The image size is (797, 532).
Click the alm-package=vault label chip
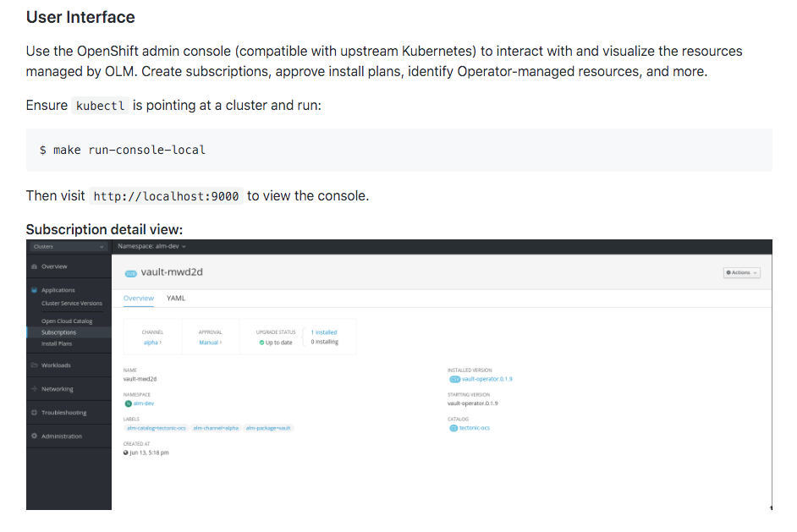pos(270,428)
